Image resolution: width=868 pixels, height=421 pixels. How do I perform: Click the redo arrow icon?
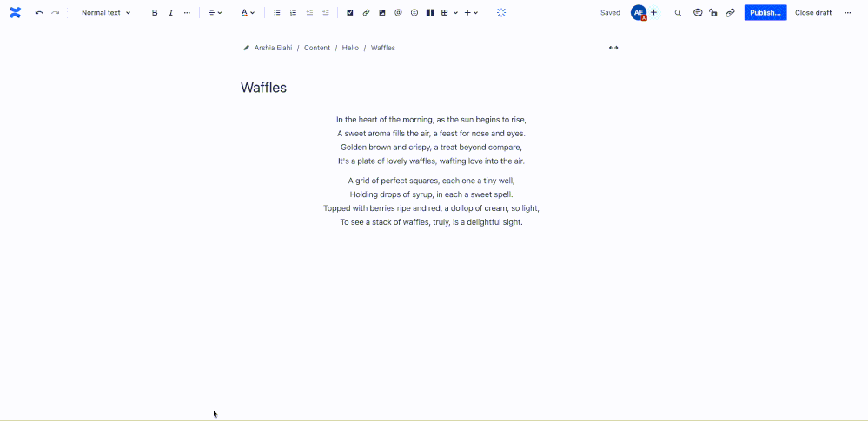click(56, 13)
